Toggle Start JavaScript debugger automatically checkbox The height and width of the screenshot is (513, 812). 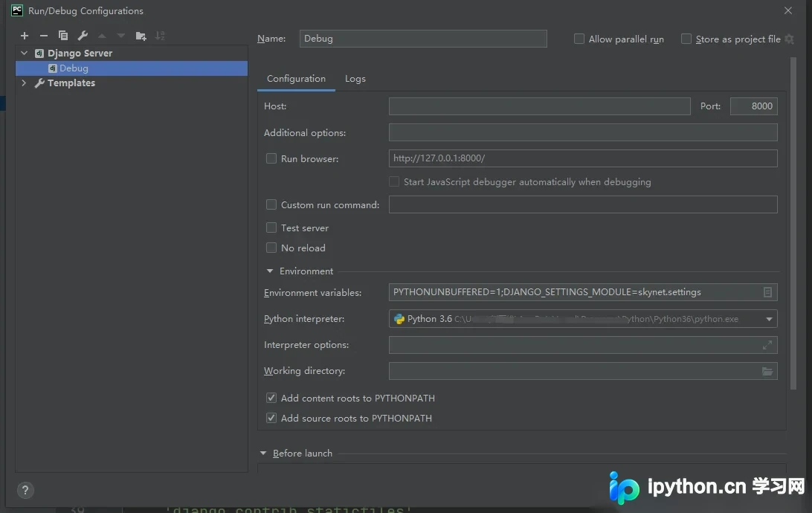pyautogui.click(x=394, y=181)
